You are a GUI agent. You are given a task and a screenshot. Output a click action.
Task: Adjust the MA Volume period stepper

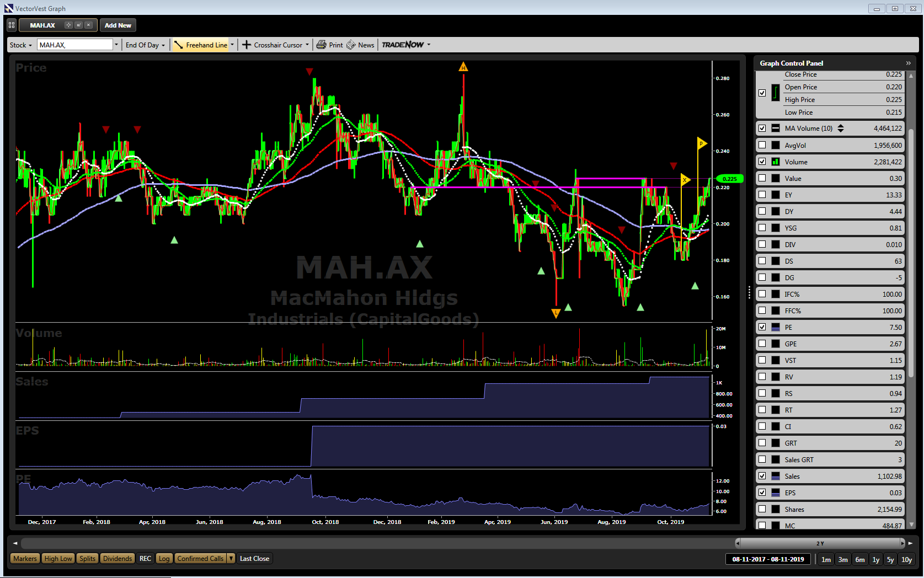841,128
